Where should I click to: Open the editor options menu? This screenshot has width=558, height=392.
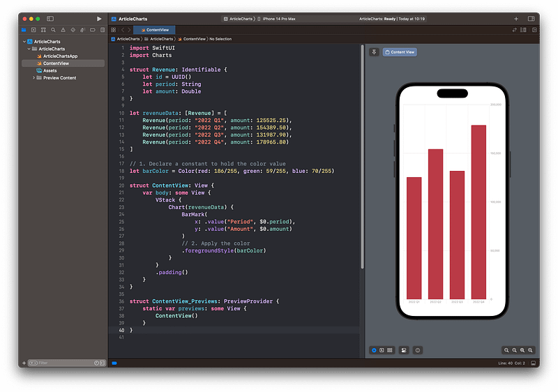[x=523, y=30]
